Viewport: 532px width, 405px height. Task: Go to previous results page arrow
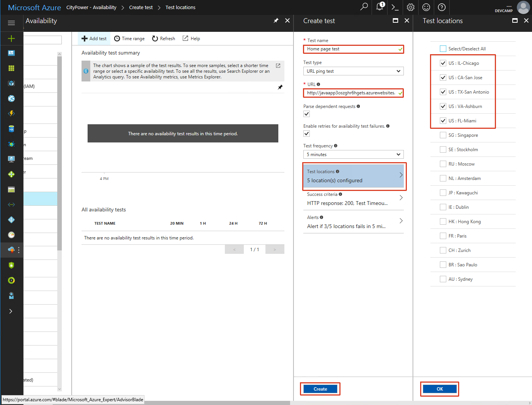tap(234, 249)
